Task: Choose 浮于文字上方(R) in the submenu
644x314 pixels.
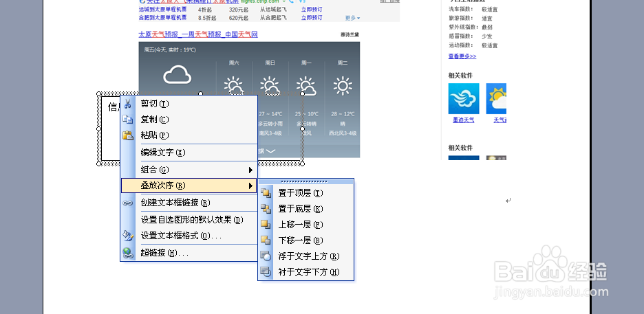Action: 306,256
